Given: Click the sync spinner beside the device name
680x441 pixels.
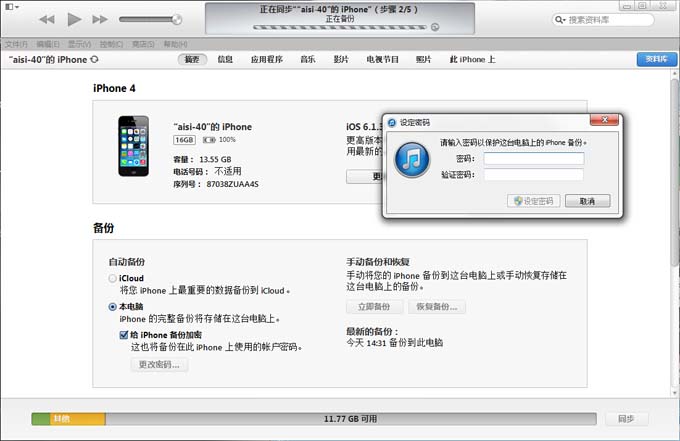Looking at the screenshot, I should coord(94,59).
